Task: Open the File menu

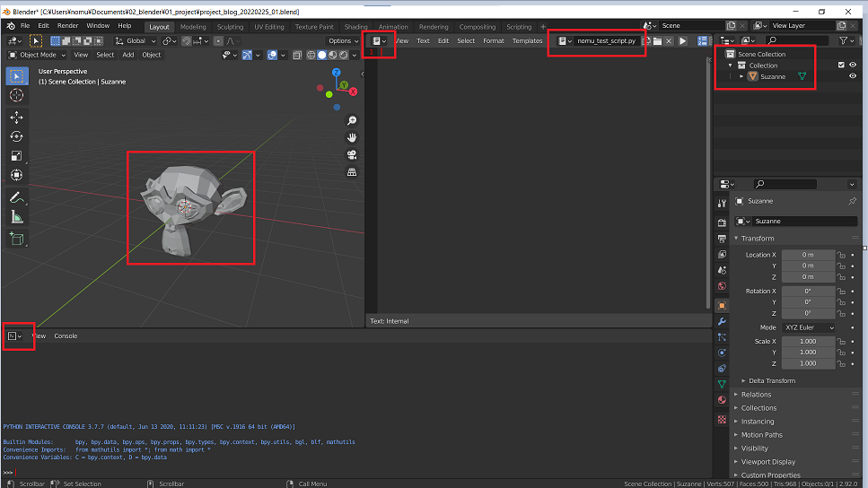Action: pos(25,26)
